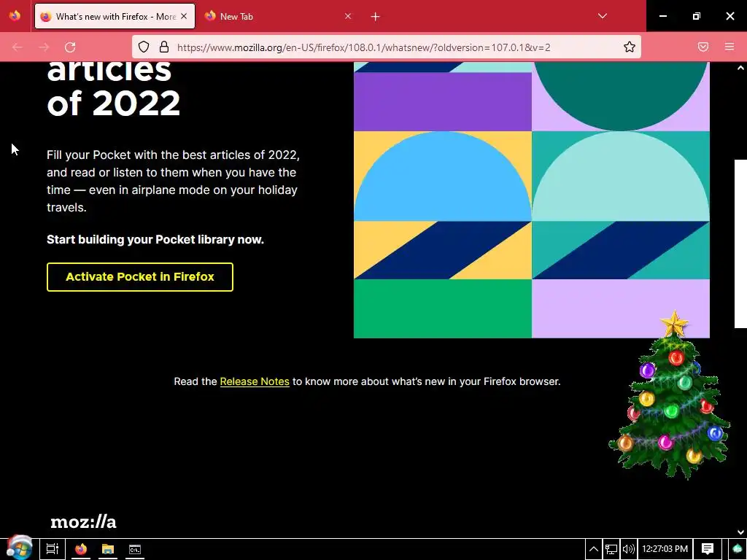Open network status tray icon
This screenshot has width=747, height=560.
click(611, 549)
